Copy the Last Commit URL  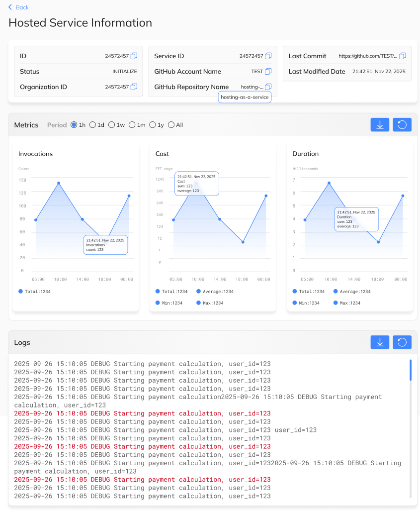pyautogui.click(x=403, y=56)
